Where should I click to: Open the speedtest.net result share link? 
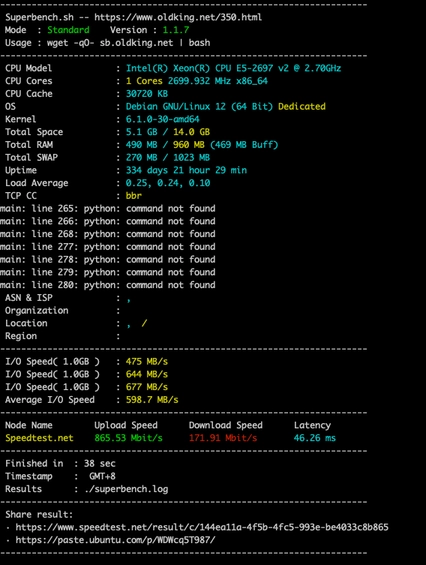(x=202, y=527)
